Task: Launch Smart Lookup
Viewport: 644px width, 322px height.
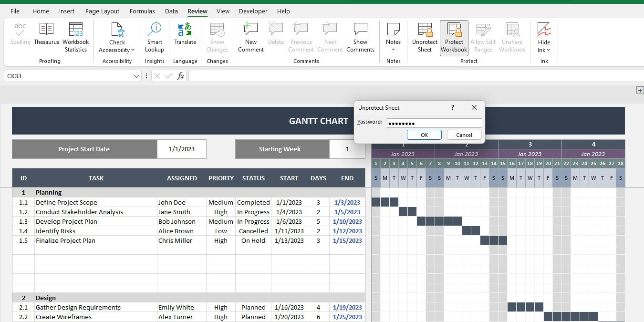Action: (154, 36)
